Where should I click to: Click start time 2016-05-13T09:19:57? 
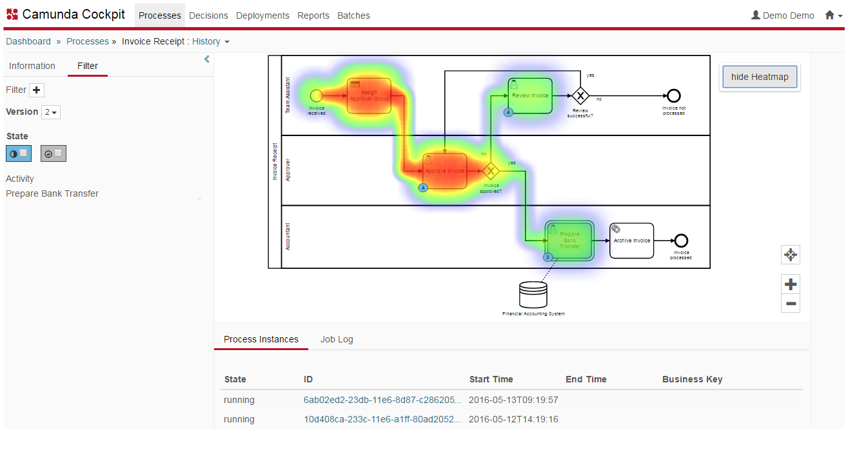pos(513,400)
